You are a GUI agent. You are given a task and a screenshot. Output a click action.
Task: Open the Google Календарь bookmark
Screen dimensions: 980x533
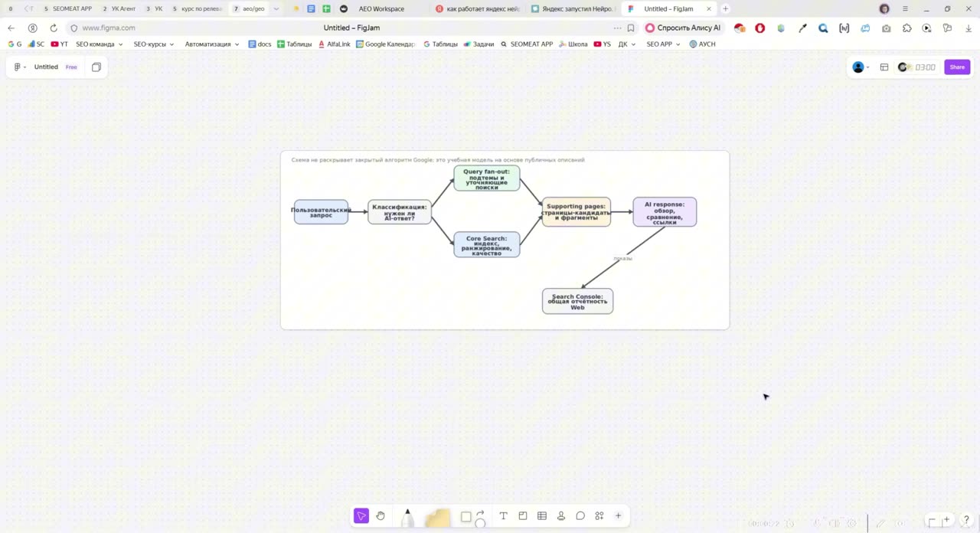coord(385,44)
